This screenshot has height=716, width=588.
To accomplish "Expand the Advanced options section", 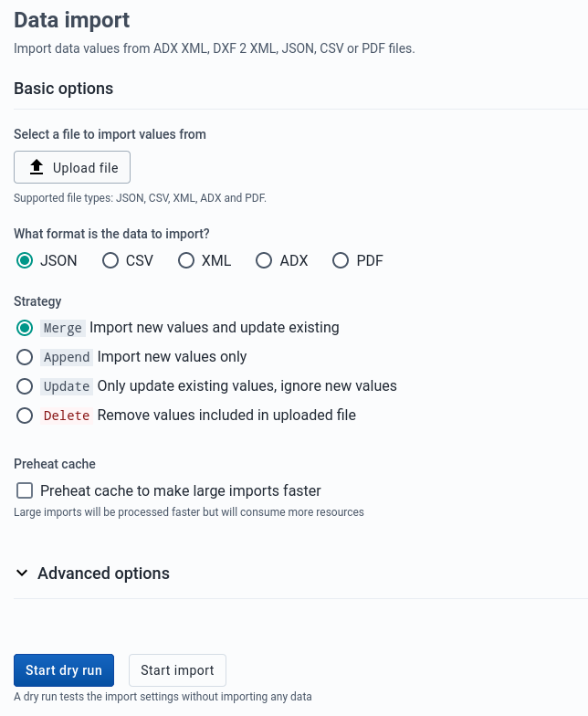I will [x=103, y=574].
